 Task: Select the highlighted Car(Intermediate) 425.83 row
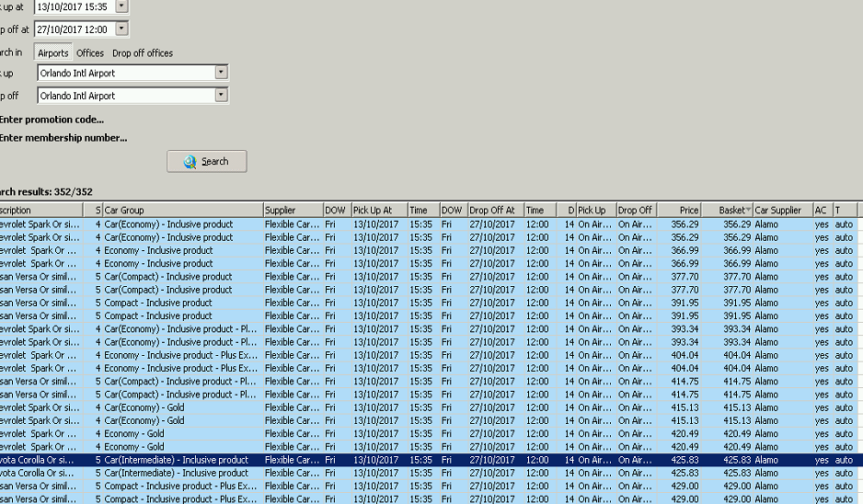pos(368,460)
